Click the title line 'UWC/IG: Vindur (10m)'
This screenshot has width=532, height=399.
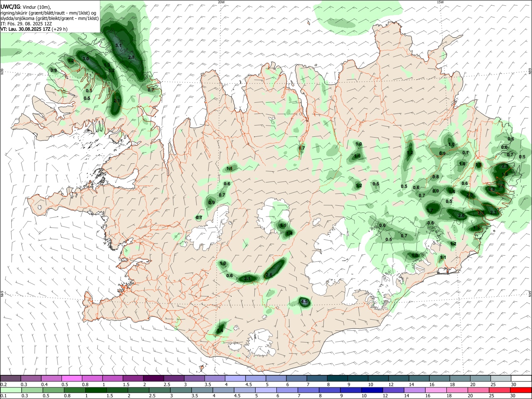click(x=25, y=7)
